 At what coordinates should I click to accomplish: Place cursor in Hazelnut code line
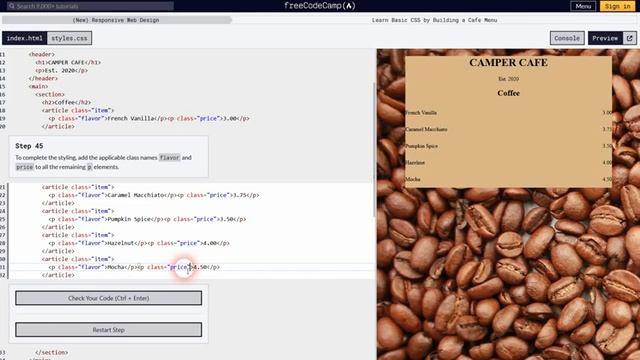(x=139, y=243)
